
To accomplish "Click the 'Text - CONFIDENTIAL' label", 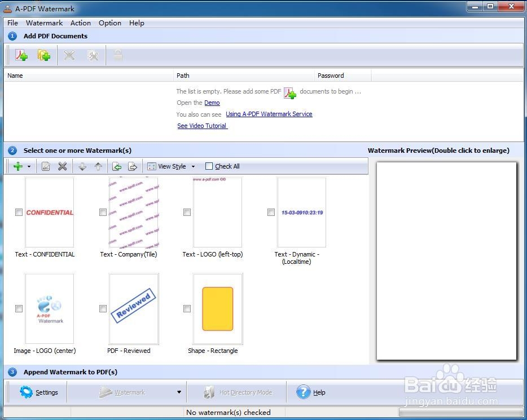I will click(45, 254).
